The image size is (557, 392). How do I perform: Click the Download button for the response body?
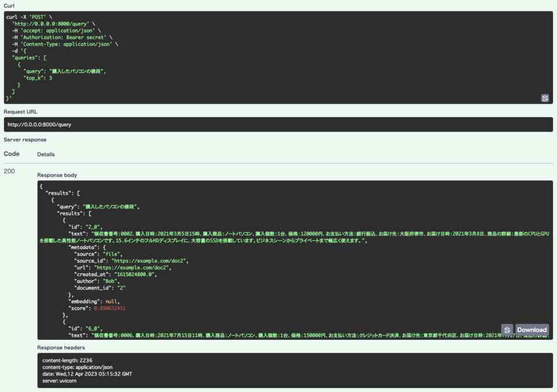click(531, 329)
